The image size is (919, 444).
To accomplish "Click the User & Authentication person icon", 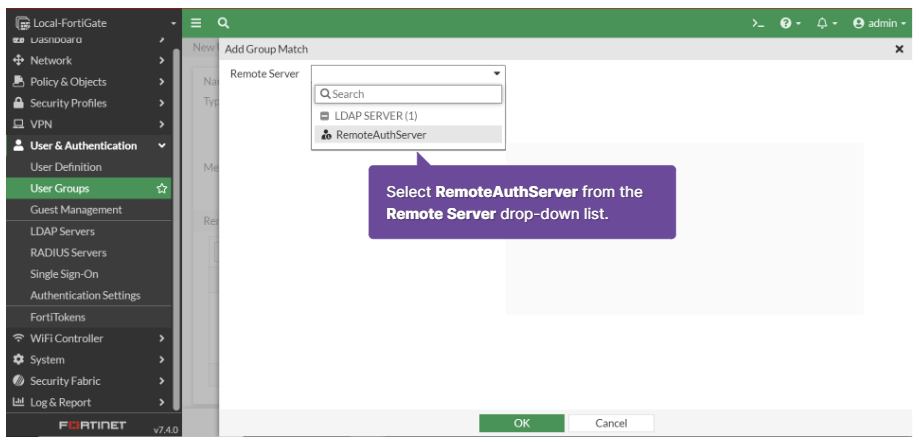I will [18, 145].
